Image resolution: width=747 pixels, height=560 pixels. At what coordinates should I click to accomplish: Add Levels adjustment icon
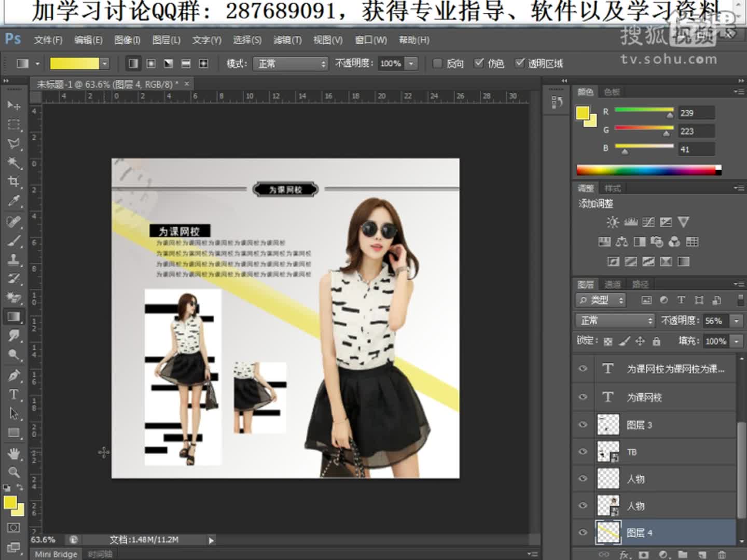[x=631, y=222]
